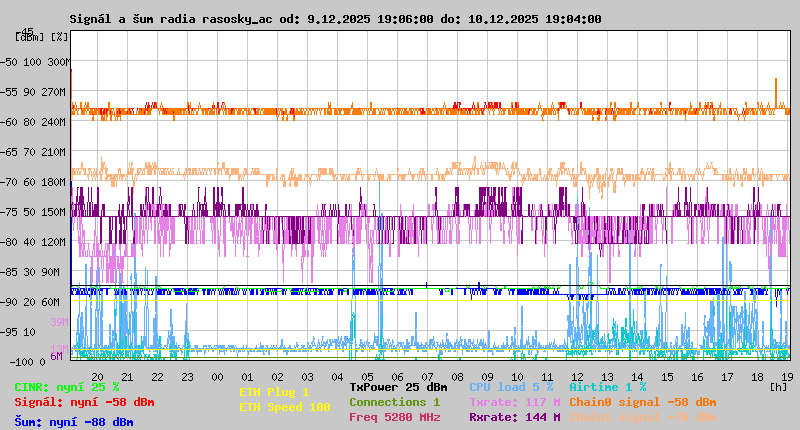Click the '-90 20 60M' y-axis label
800x430 pixels.
pos(30,302)
